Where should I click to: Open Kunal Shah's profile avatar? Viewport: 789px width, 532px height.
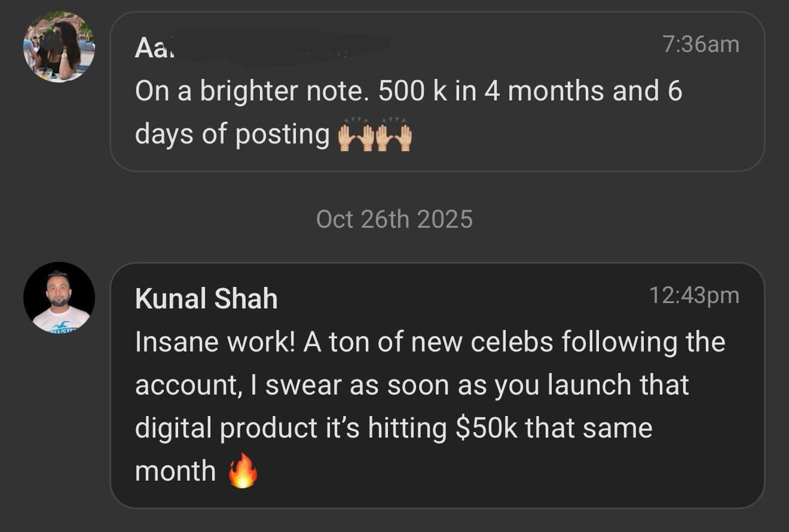(x=59, y=298)
